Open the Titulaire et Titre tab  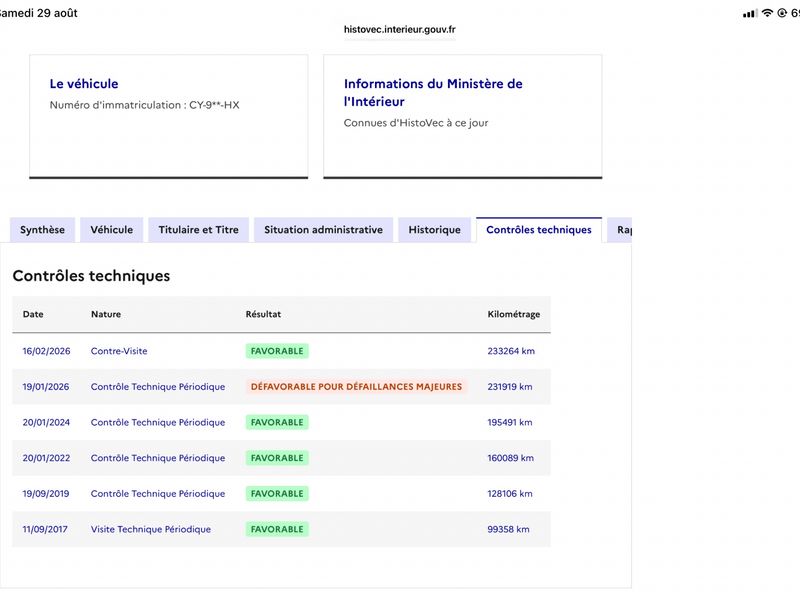pos(198,230)
